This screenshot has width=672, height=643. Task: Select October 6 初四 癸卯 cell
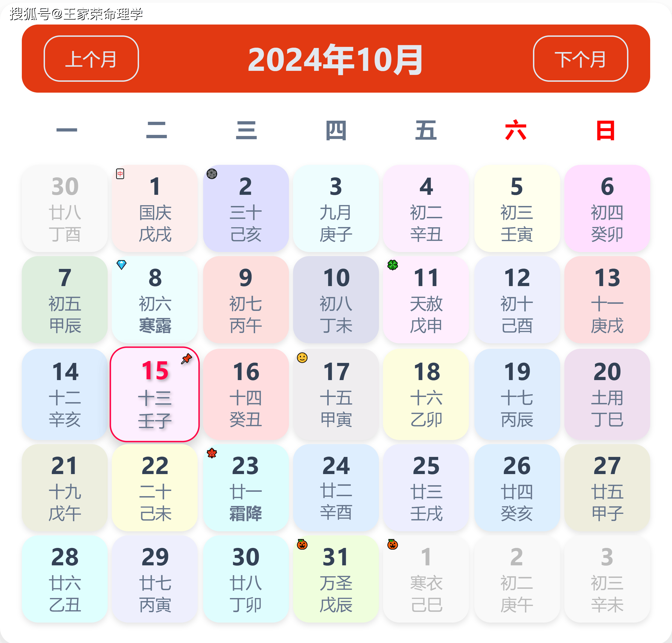pyautogui.click(x=607, y=208)
